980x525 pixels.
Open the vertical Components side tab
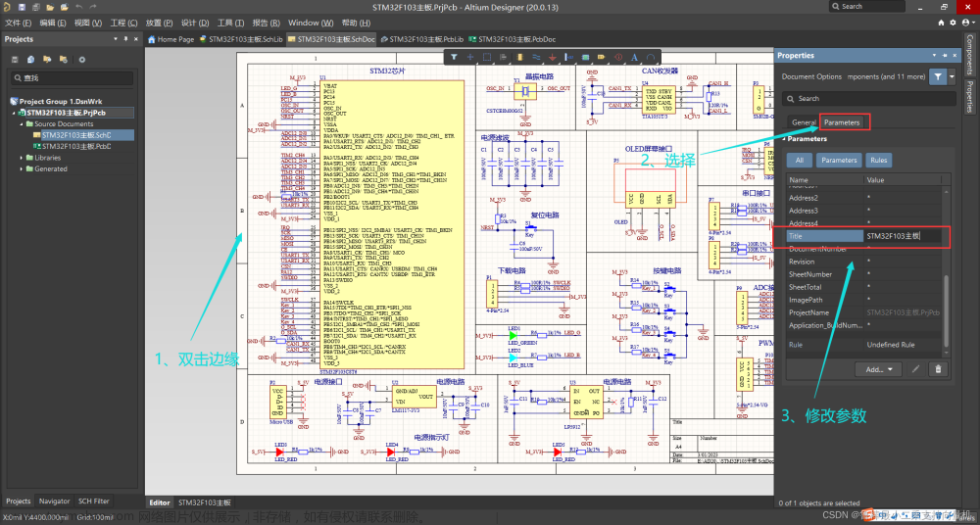tap(970, 55)
